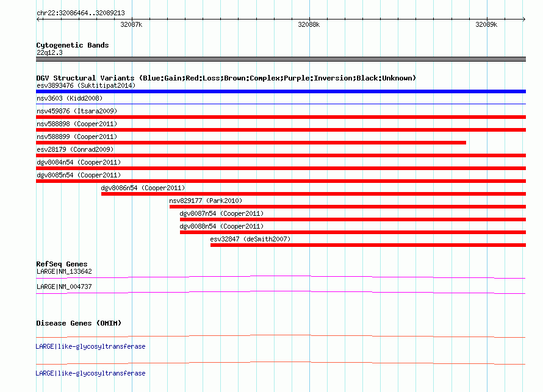Select the red bar under dgv8085n54
The image size is (543, 392).
point(281,181)
